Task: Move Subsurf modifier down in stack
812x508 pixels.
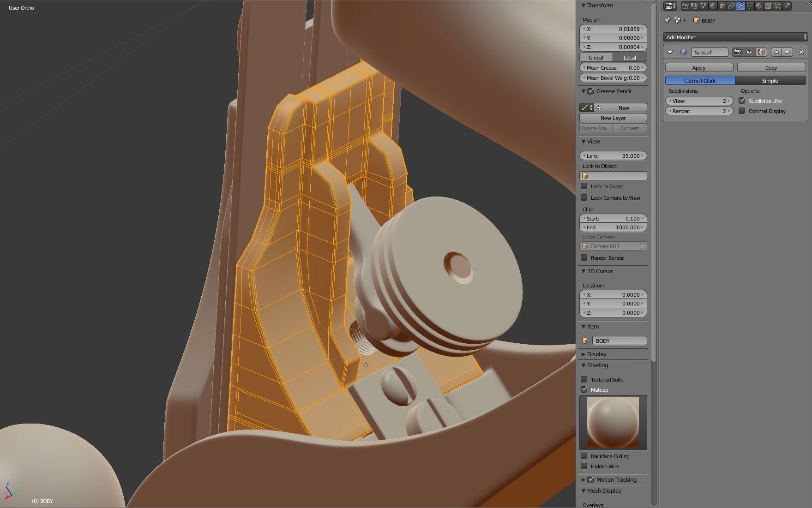Action: pos(788,52)
